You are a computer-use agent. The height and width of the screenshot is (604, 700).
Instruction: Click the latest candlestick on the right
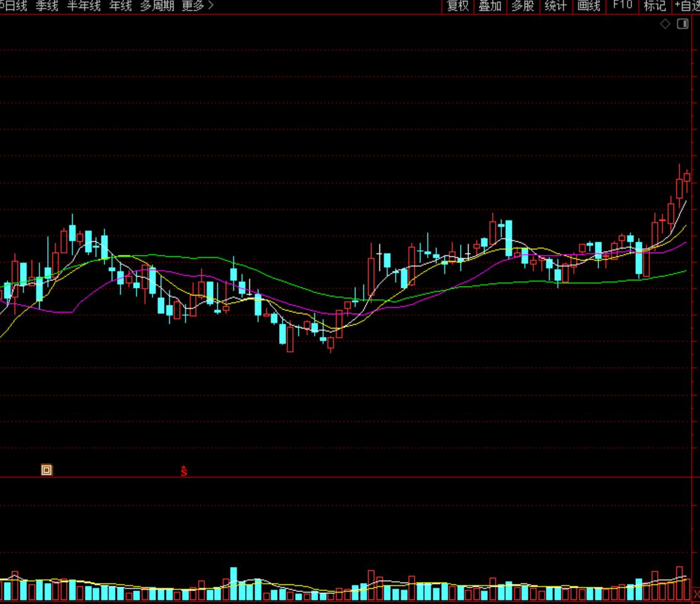687,178
